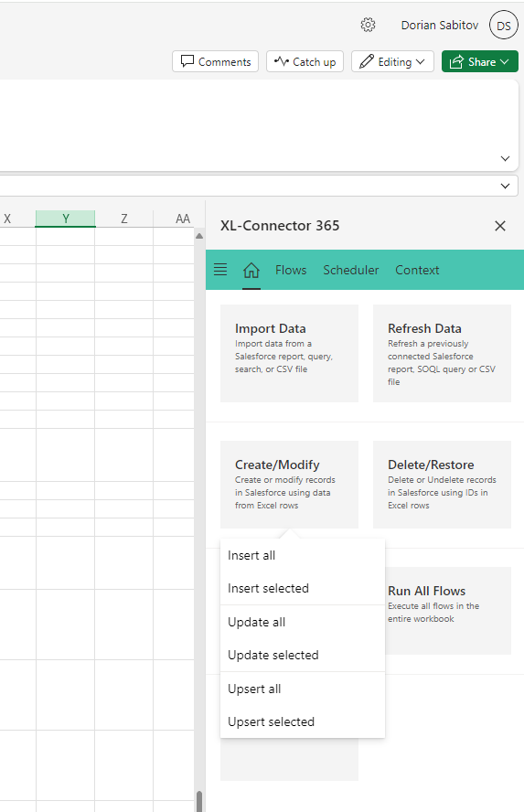Switch to the Scheduler tab
The height and width of the screenshot is (812, 524).
(x=351, y=270)
